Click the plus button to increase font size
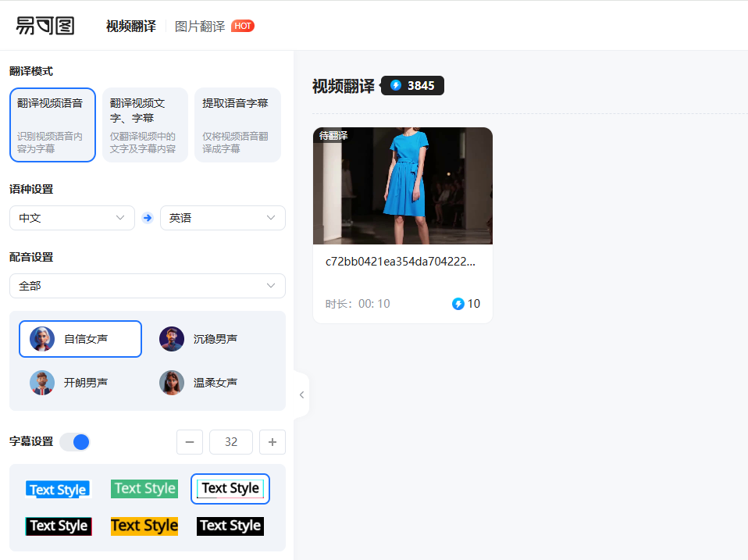The image size is (748, 560). coord(272,442)
